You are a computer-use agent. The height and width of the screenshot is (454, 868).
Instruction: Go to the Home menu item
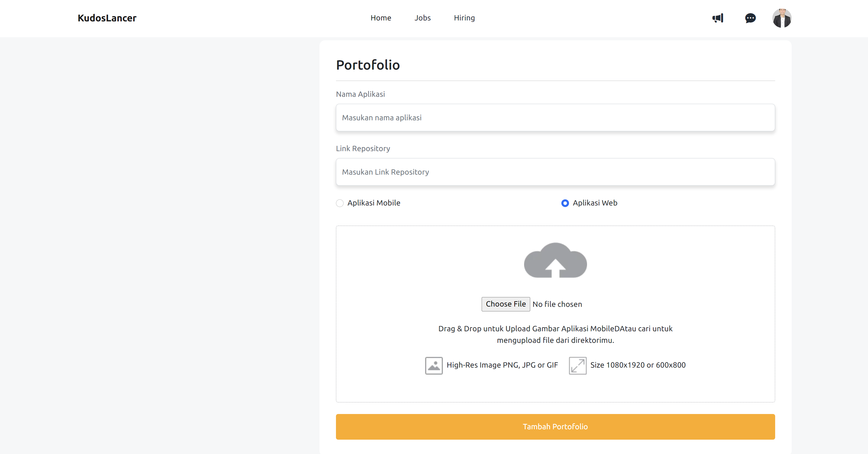click(x=381, y=18)
